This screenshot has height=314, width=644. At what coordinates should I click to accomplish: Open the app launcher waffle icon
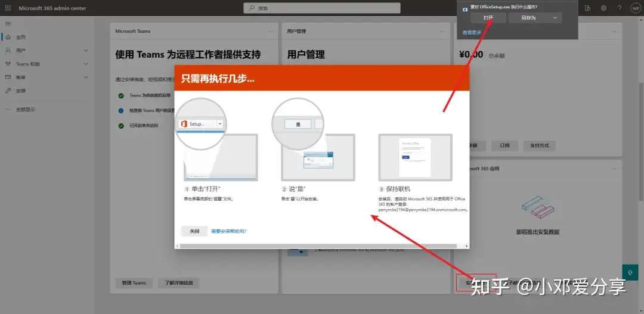pos(8,8)
